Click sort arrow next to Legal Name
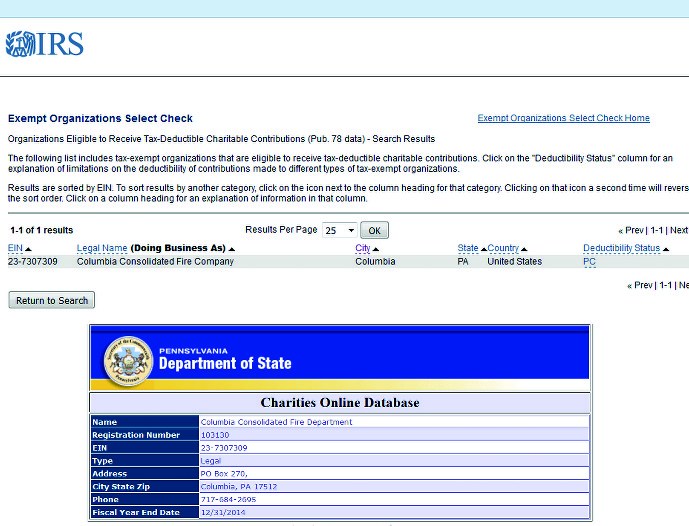The width and height of the screenshot is (689, 526). click(x=231, y=249)
